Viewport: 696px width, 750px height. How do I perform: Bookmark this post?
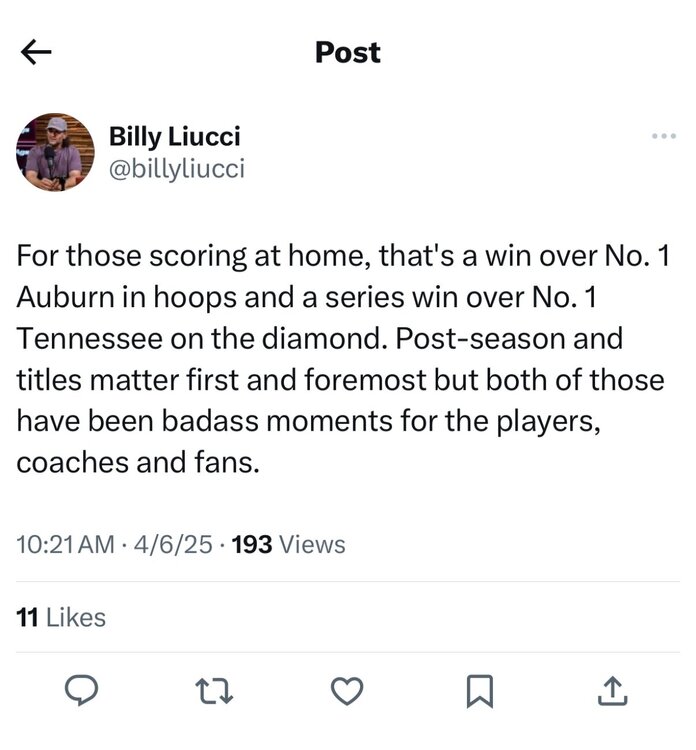pos(482,690)
